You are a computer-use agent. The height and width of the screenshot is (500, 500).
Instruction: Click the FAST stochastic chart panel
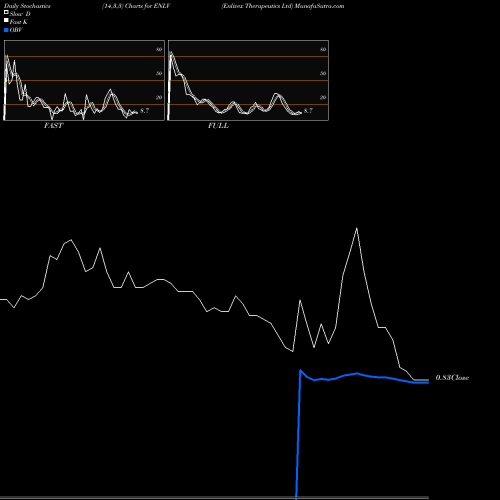tap(84, 80)
